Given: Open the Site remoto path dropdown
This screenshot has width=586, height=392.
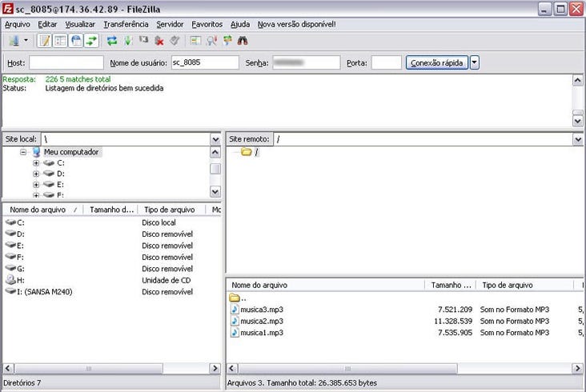Looking at the screenshot, I should click(578, 139).
